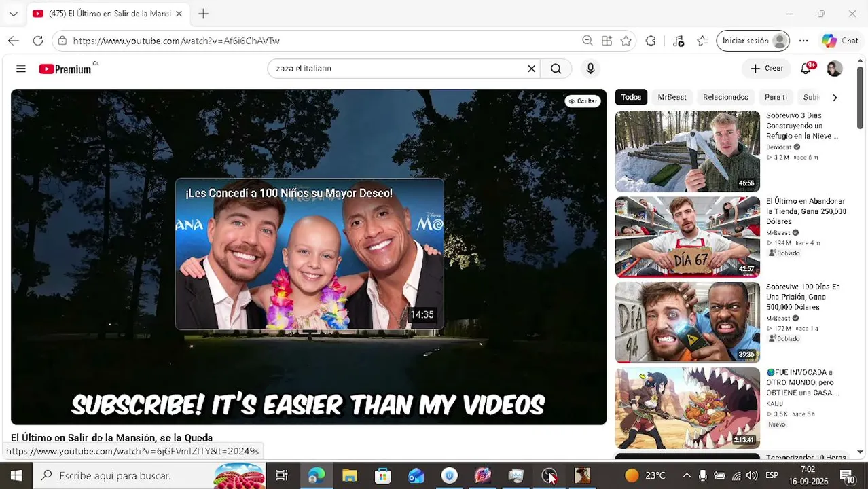Go to the YouTube Premium home logo

(x=65, y=69)
